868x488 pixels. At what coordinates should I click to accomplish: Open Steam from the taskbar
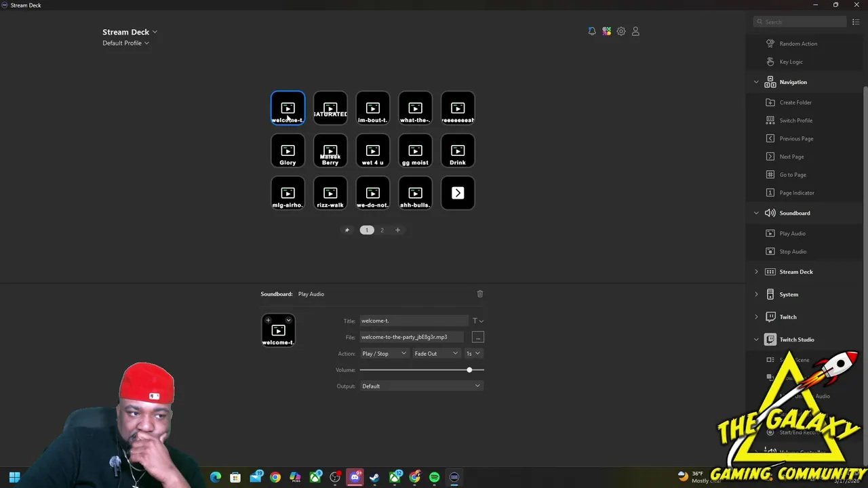(374, 477)
